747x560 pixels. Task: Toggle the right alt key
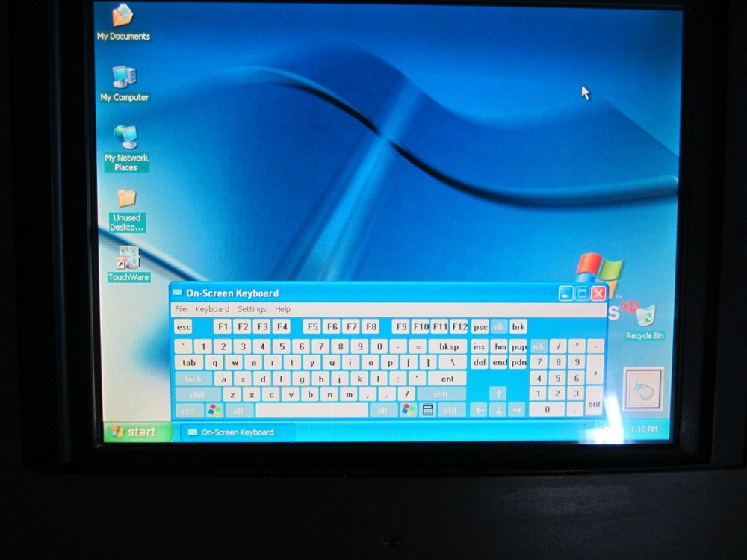[x=383, y=410]
